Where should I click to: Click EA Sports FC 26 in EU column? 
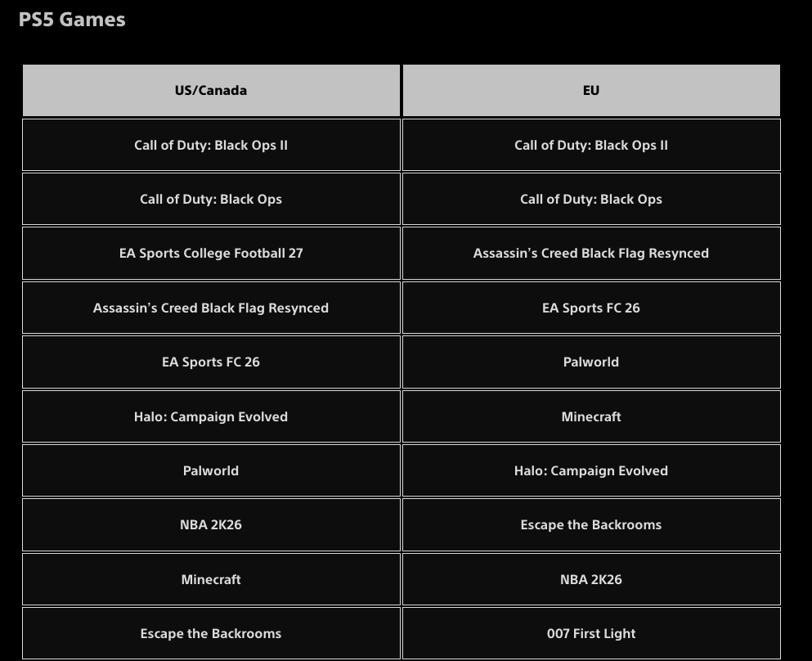pyautogui.click(x=591, y=308)
